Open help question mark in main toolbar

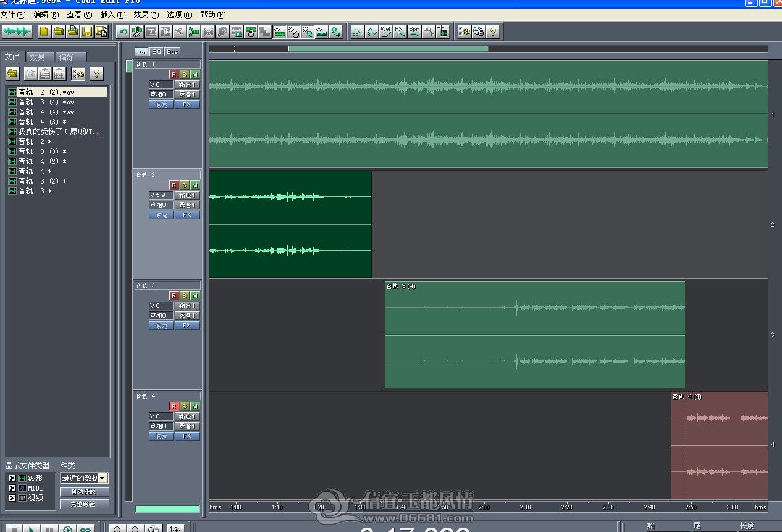click(492, 32)
